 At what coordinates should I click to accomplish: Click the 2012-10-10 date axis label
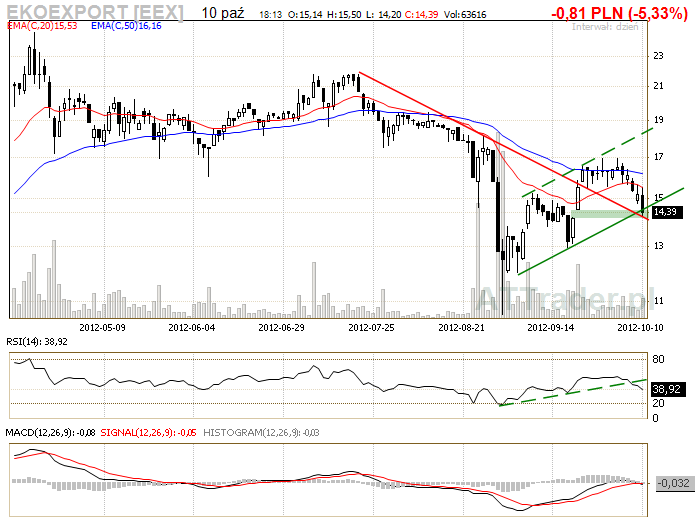point(640,328)
